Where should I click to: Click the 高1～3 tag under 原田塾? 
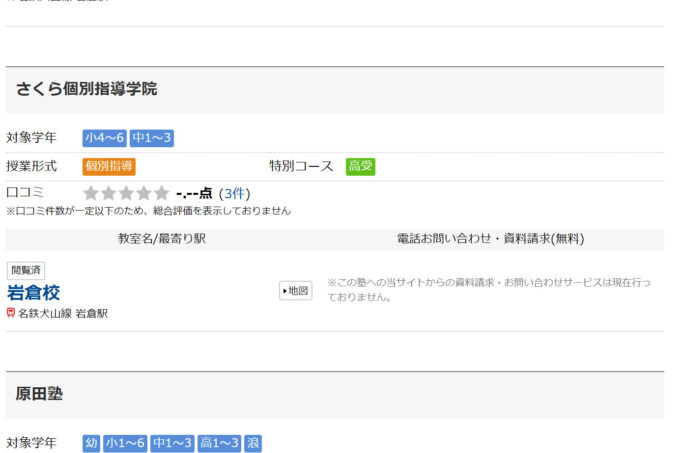pyautogui.click(x=219, y=443)
